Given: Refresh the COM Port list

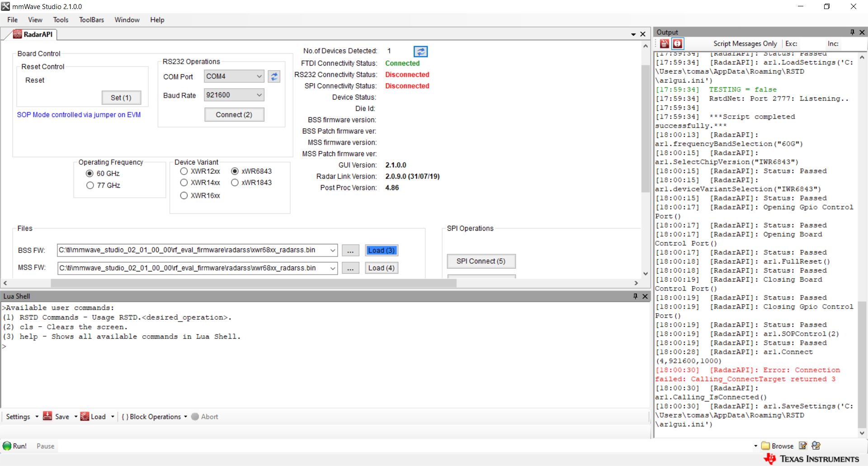Looking at the screenshot, I should pos(274,76).
